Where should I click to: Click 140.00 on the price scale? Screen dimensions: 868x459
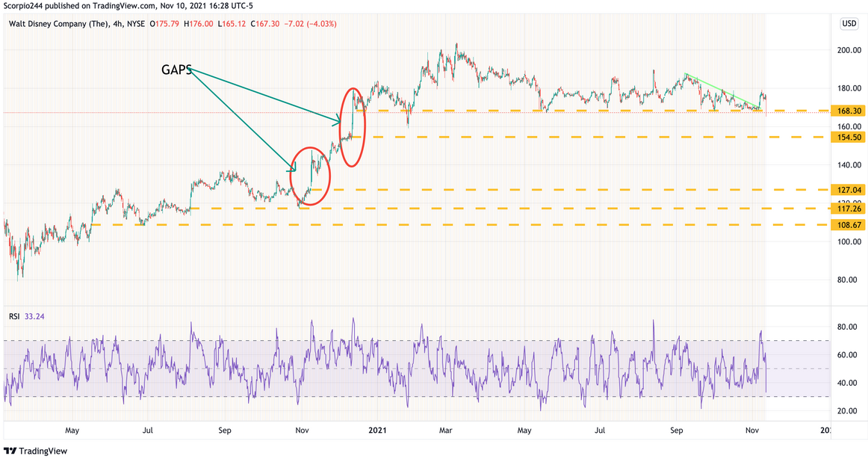coord(849,164)
